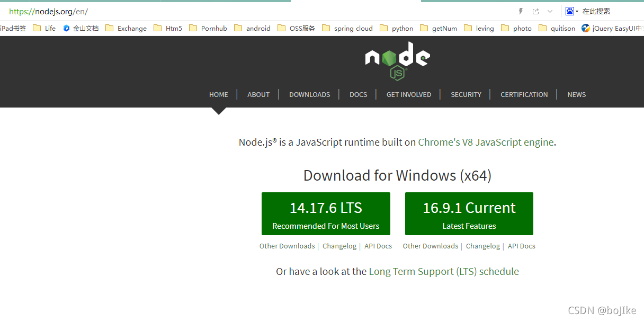This screenshot has width=644, height=321.
Task: Open the SECURITY nav item
Action: [x=466, y=94]
